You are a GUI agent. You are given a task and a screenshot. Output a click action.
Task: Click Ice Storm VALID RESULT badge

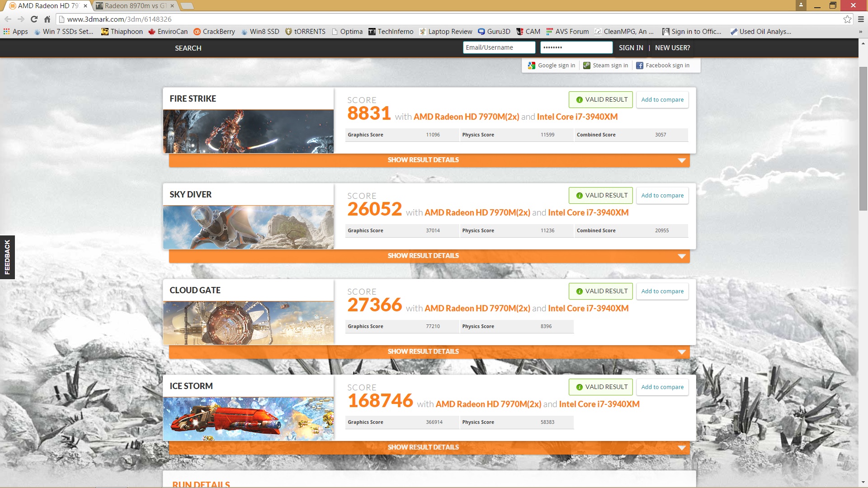point(601,387)
